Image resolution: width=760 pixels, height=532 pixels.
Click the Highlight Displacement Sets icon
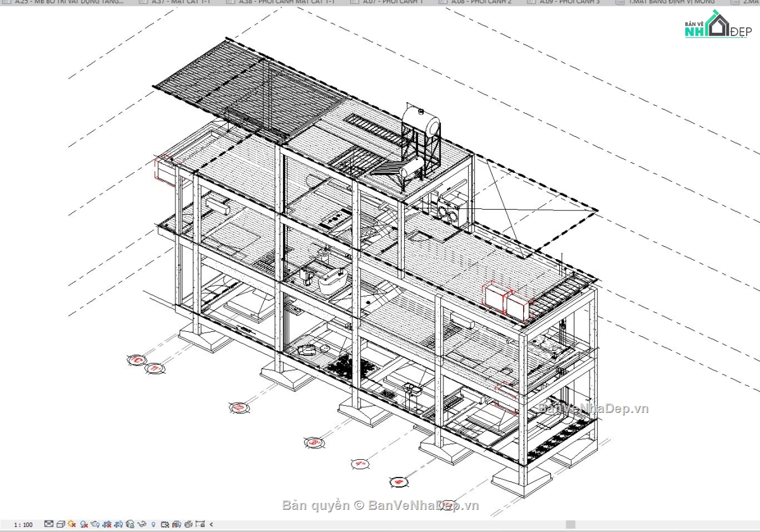tap(188, 524)
